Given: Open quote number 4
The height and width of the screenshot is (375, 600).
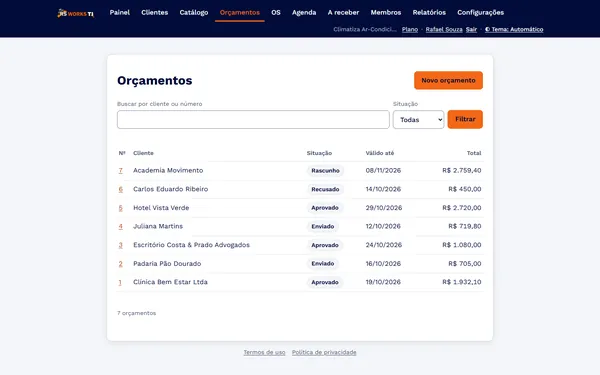Looking at the screenshot, I should pos(121,227).
